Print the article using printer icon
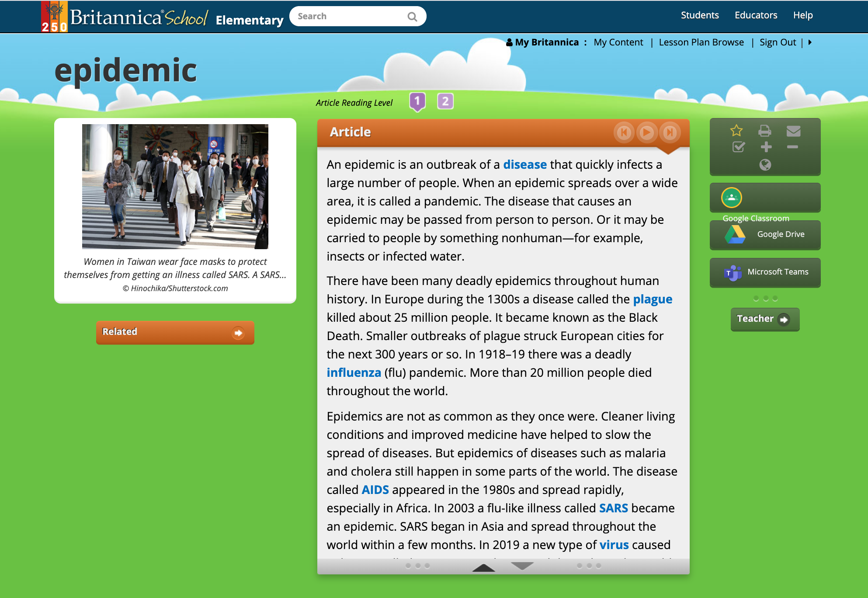The image size is (868, 598). tap(765, 130)
